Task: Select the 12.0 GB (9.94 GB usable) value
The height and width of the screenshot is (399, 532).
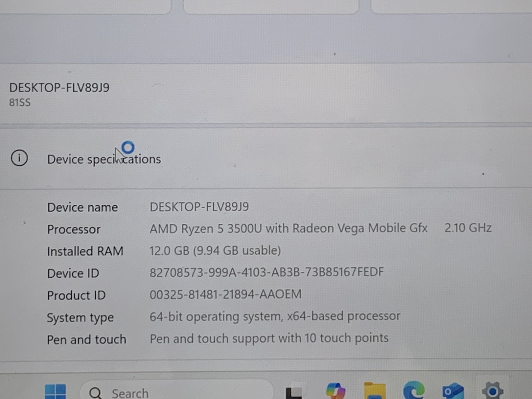Action: 215,250
